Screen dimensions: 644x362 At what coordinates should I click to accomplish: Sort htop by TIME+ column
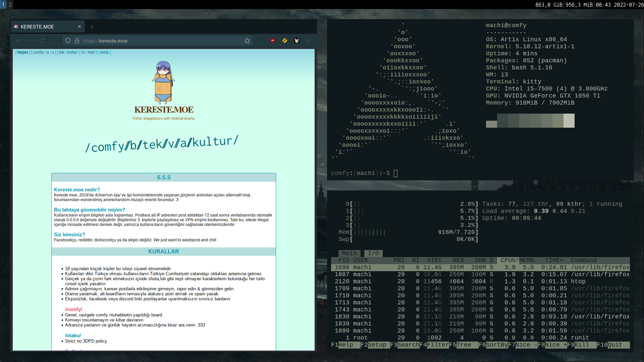[x=554, y=260]
